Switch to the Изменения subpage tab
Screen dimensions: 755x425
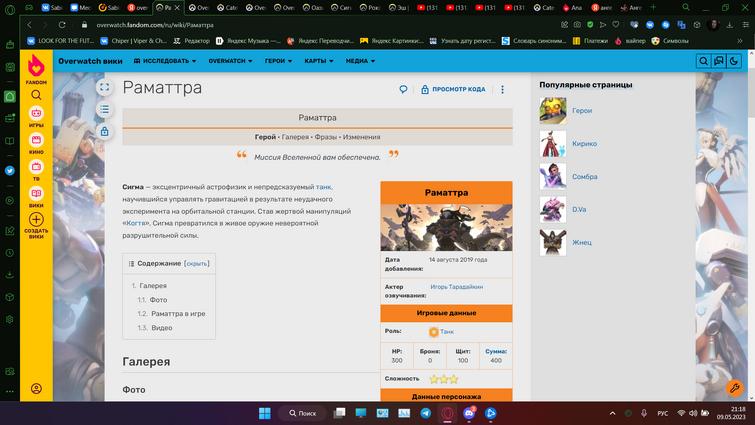pyautogui.click(x=361, y=137)
